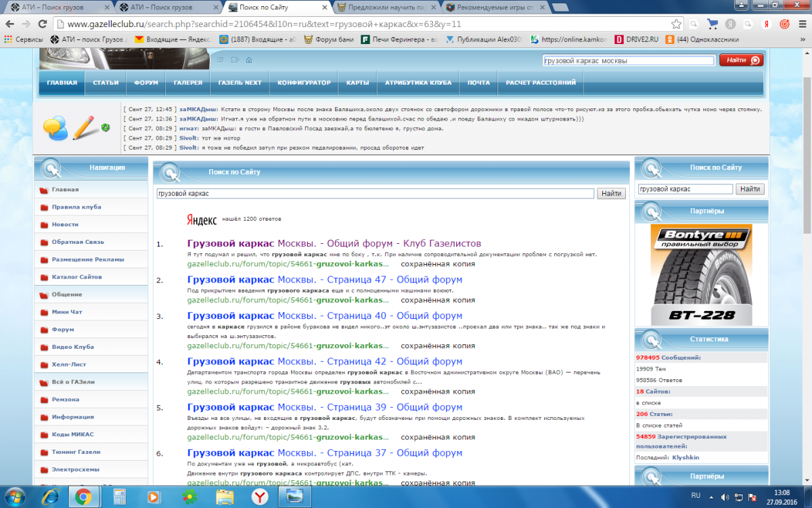The image size is (812, 508).
Task: Open Электросхемы in the sidebar
Action: [x=75, y=469]
